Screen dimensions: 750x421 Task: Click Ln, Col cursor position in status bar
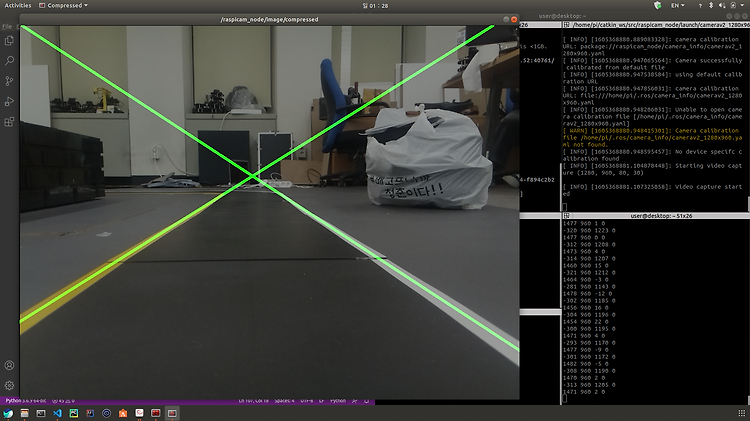coord(254,401)
